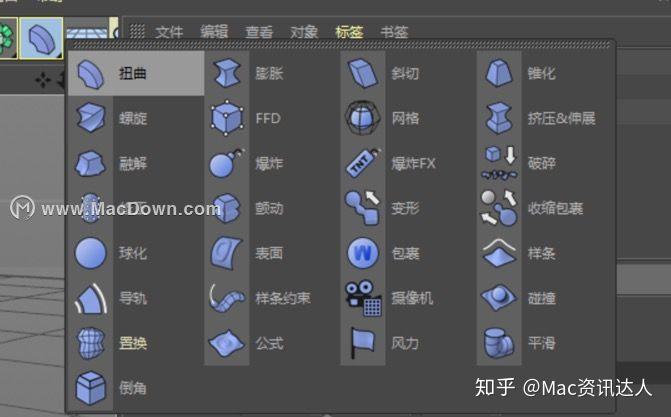Choose the 颤动 (Jiggle) deformer
Screen dimensions: 671x417
click(x=272, y=208)
